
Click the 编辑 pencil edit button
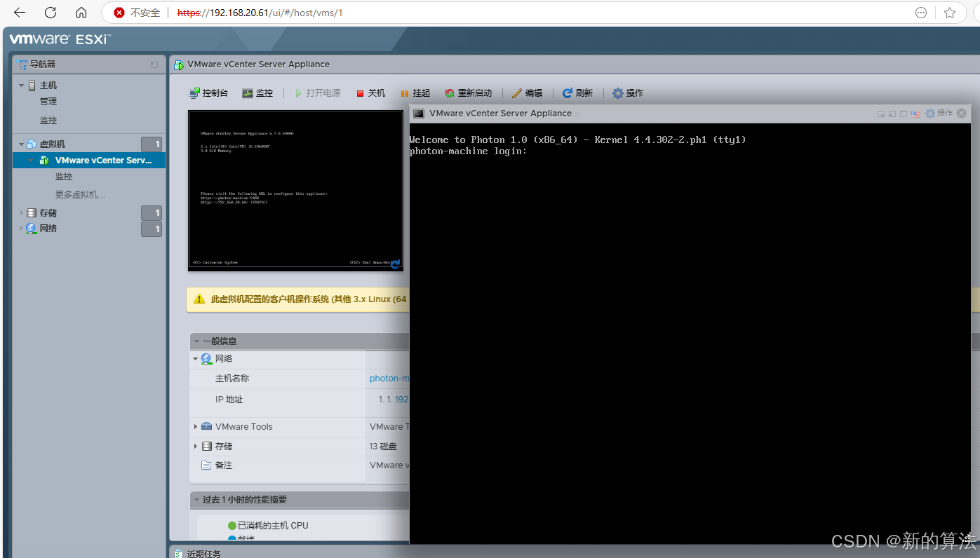coord(527,93)
